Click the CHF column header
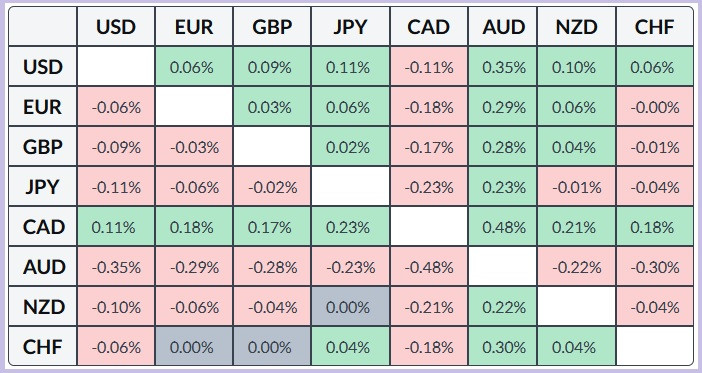The width and height of the screenshot is (702, 373). 655,26
